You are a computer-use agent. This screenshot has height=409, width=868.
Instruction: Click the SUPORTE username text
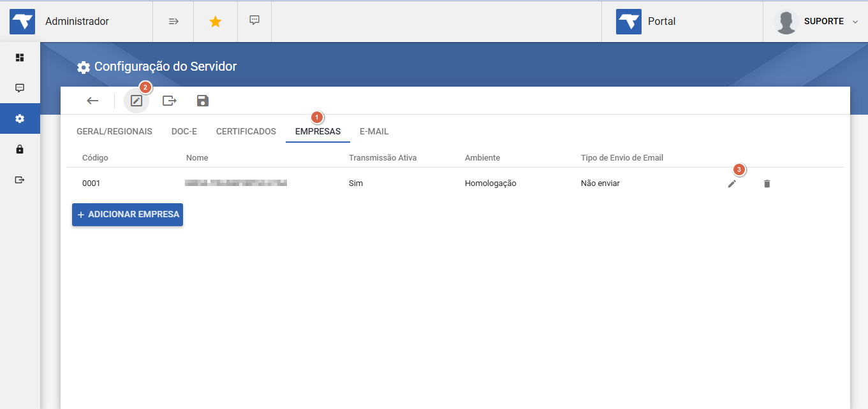click(824, 22)
